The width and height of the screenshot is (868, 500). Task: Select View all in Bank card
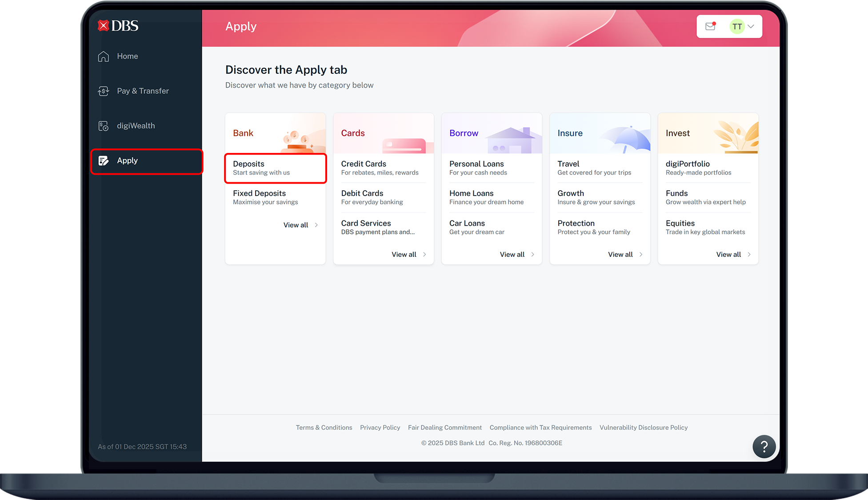[x=296, y=225]
